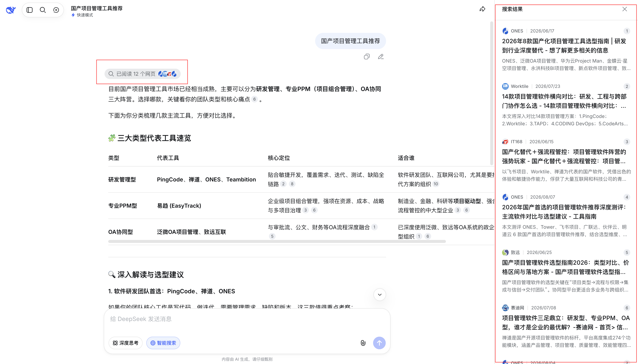Click the IT168 source favicon
Viewport: 638px width, 364px height.
(x=505, y=142)
